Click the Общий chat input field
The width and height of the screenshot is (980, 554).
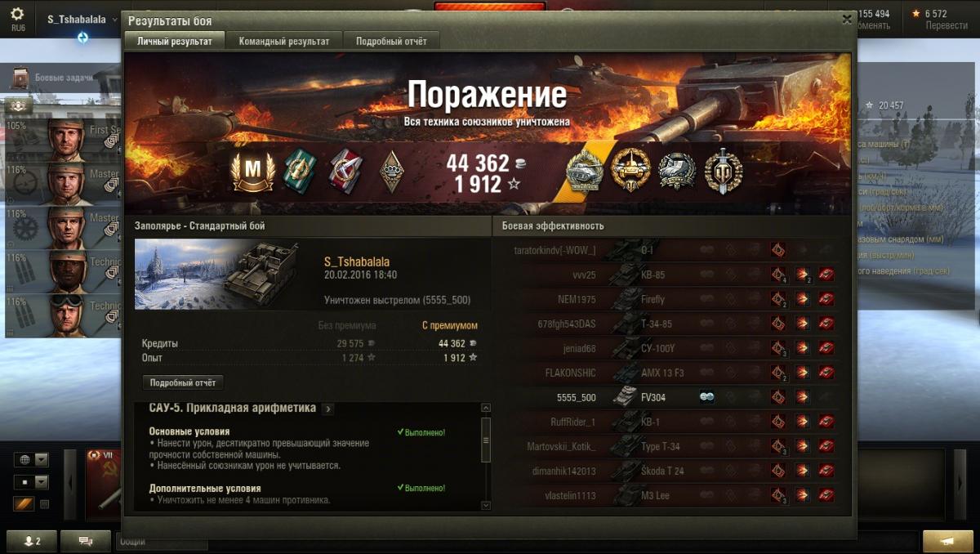[x=163, y=541]
